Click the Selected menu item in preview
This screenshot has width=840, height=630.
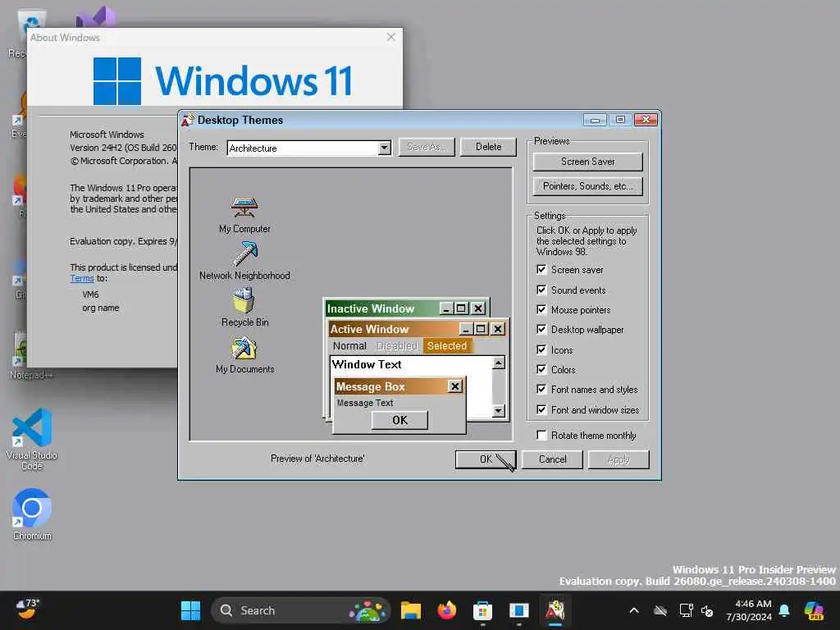447,346
